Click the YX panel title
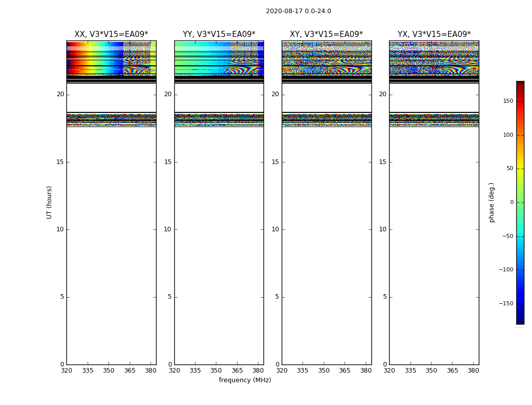This screenshot has height=405, width=532. [x=434, y=34]
